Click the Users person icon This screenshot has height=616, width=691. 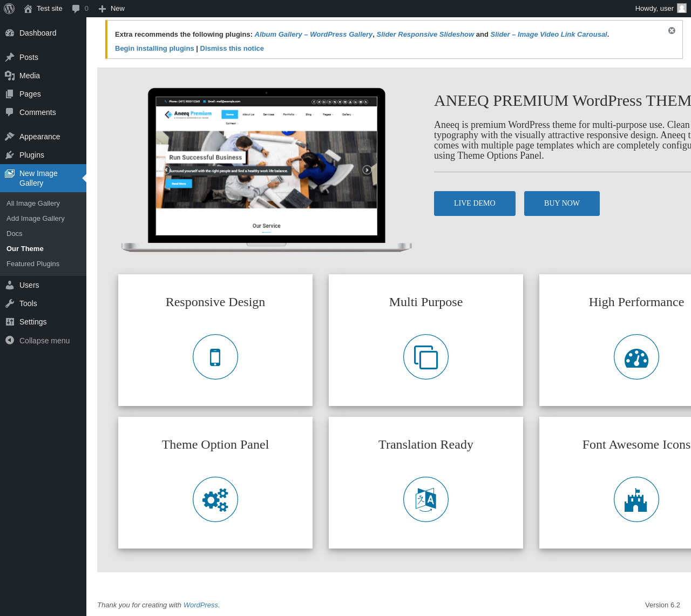[10, 285]
